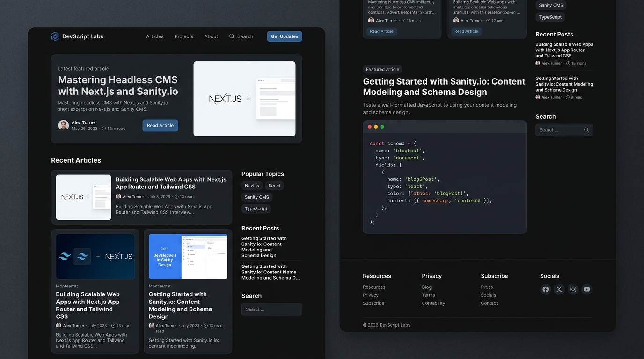The width and height of the screenshot is (644, 359).
Task: Select Sanity CMS tag in right window sidebar
Action: [x=551, y=5]
